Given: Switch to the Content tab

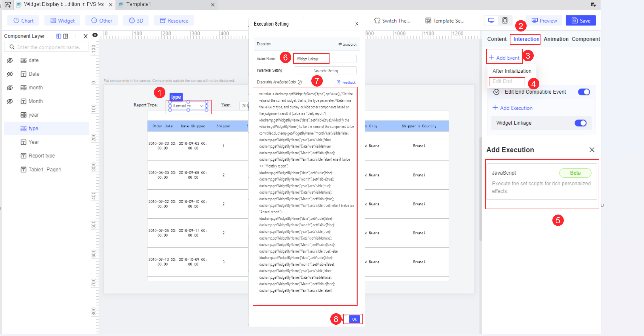Looking at the screenshot, I should (497, 39).
